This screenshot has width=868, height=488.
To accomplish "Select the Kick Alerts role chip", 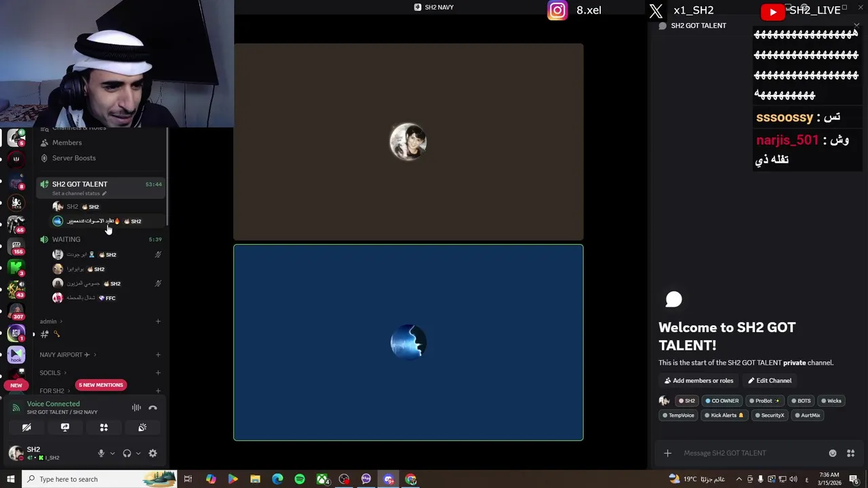I will tap(724, 415).
